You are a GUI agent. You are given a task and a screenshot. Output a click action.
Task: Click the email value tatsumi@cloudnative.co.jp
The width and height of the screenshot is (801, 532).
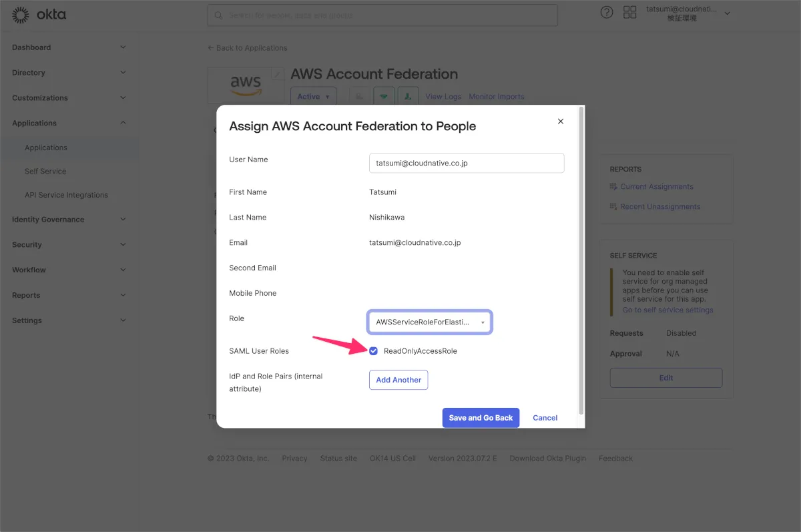415,243
